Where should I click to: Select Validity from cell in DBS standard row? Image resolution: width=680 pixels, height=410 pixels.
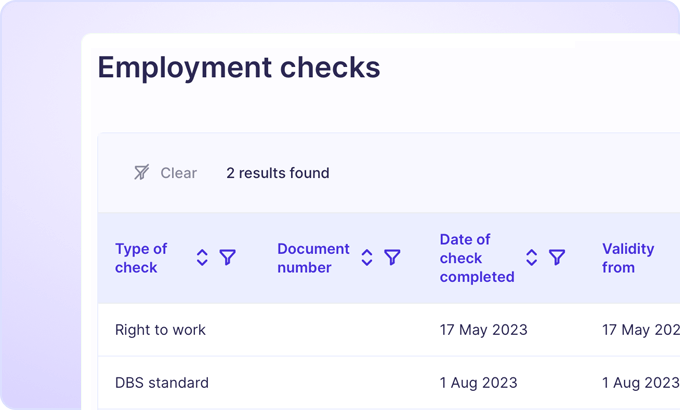point(640,382)
